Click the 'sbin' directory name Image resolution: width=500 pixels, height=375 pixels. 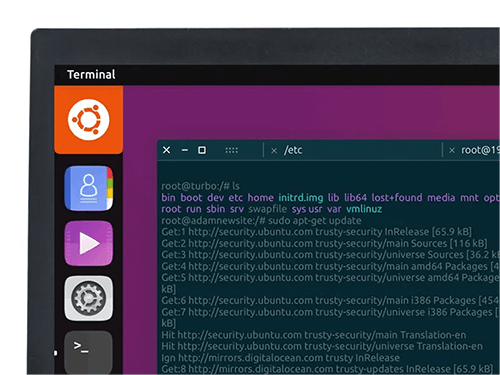[x=215, y=209]
